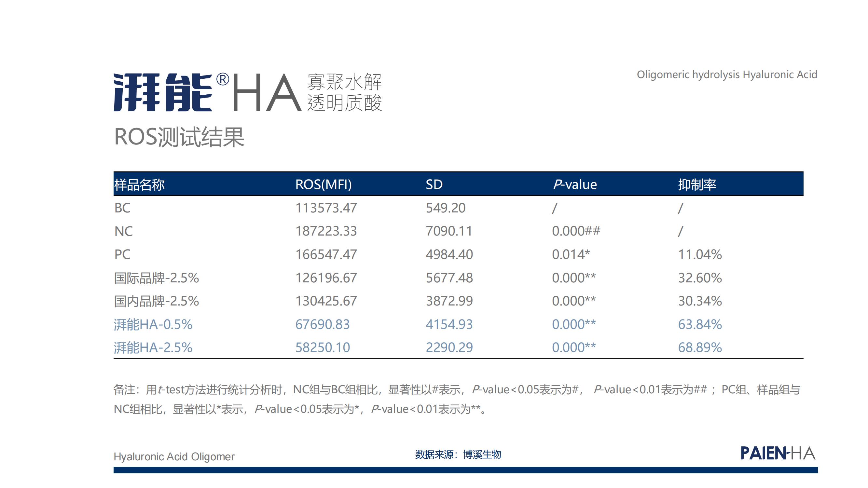Screen dimensions: 868x488
Task: Click the P-value 0.000** in the 湃能HA-2.5% row
Action: (574, 347)
